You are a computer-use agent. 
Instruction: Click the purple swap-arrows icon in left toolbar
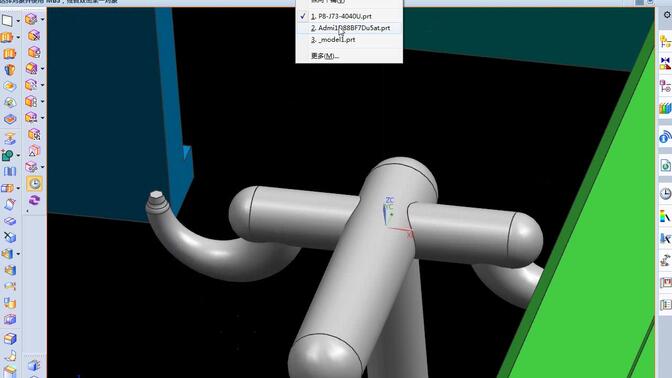(34, 200)
